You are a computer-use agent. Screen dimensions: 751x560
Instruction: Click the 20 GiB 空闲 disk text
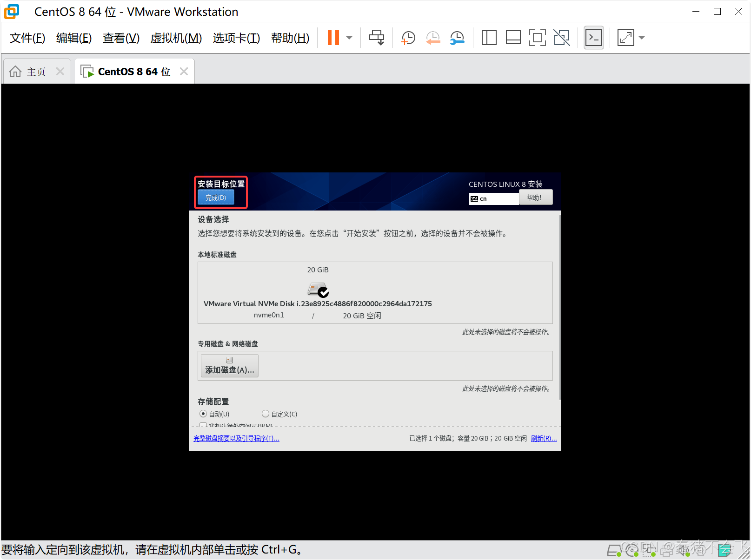coord(362,316)
